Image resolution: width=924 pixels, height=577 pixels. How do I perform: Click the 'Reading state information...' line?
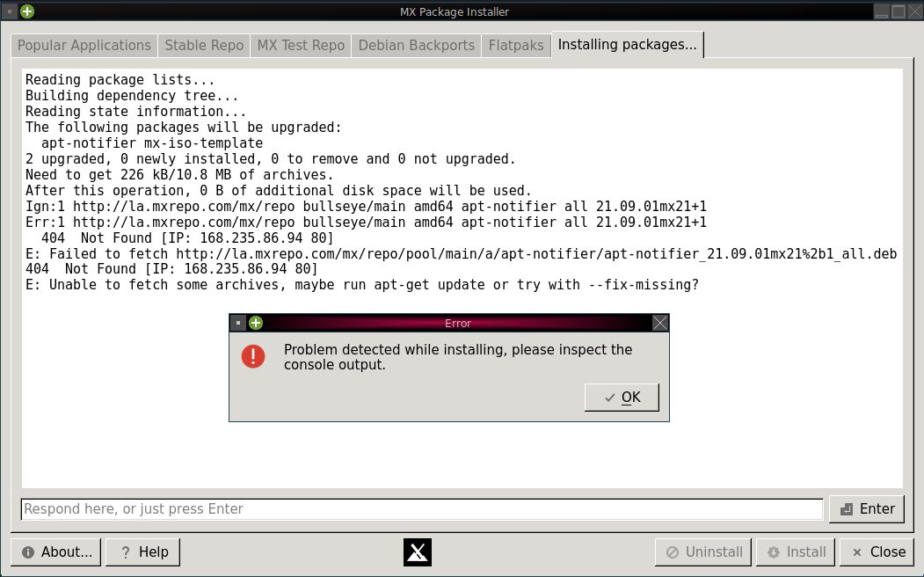[135, 112]
